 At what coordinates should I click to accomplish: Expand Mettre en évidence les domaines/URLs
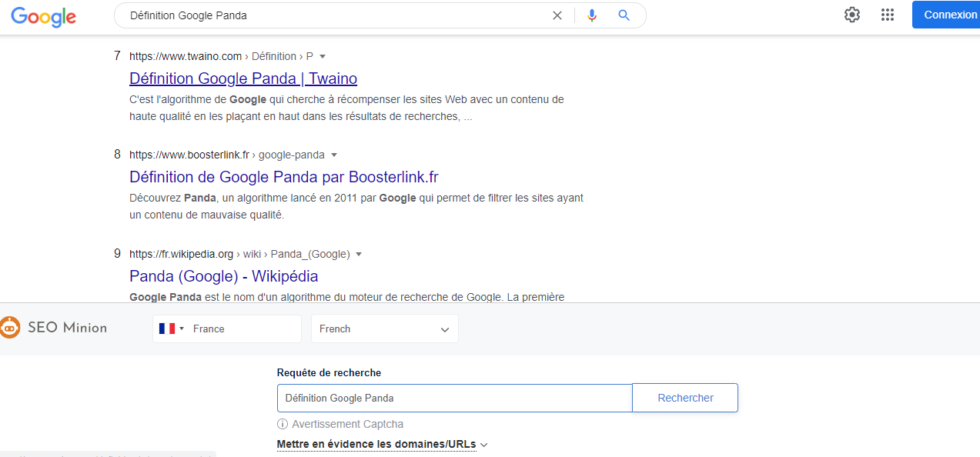pos(383,444)
